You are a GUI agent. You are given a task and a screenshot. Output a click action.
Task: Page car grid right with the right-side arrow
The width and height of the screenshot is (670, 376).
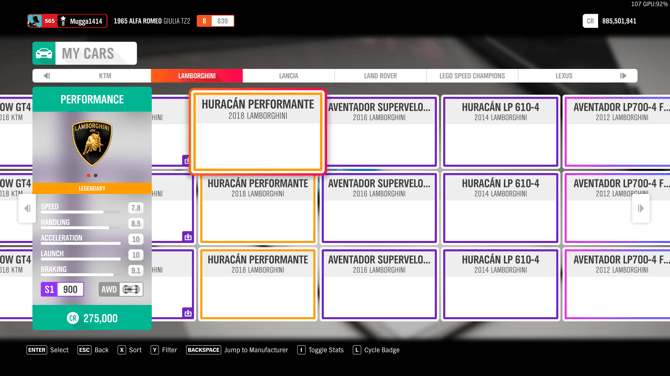coord(641,209)
